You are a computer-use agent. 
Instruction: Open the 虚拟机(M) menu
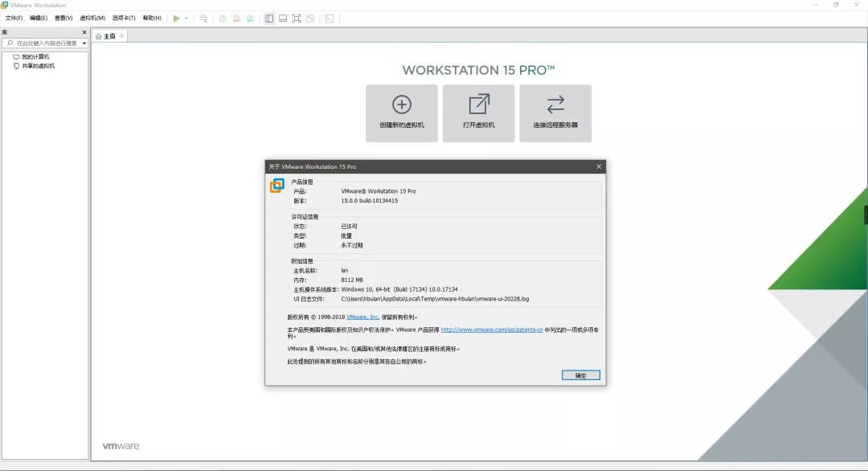pos(92,18)
